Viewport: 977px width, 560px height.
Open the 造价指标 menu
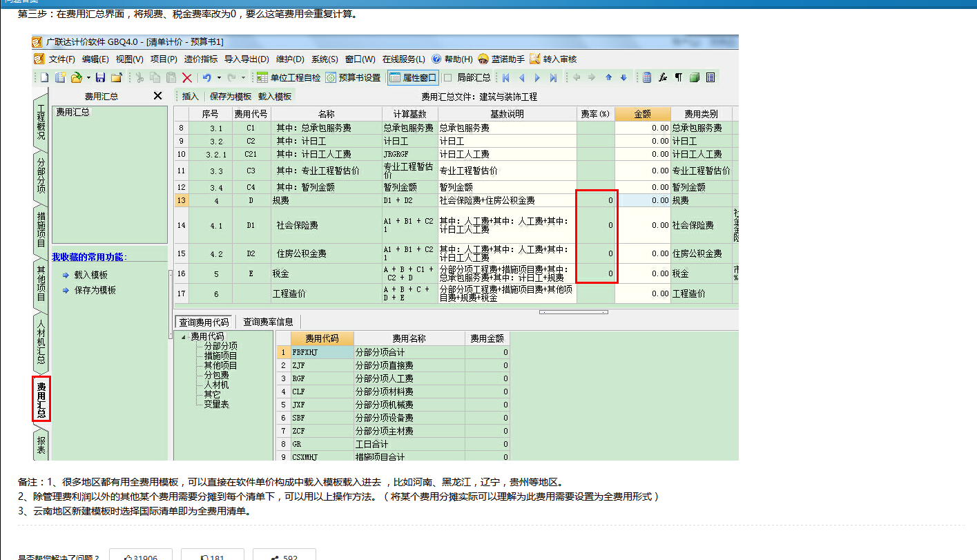coord(201,59)
